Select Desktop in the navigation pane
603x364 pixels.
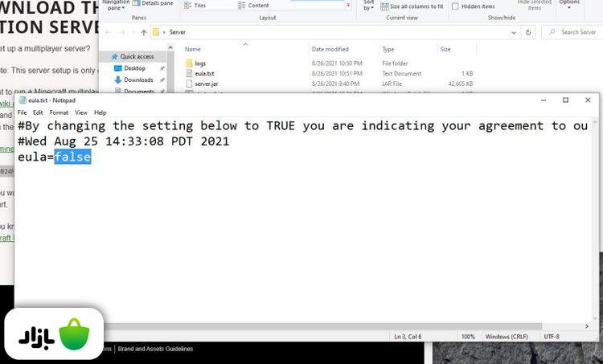pos(134,68)
